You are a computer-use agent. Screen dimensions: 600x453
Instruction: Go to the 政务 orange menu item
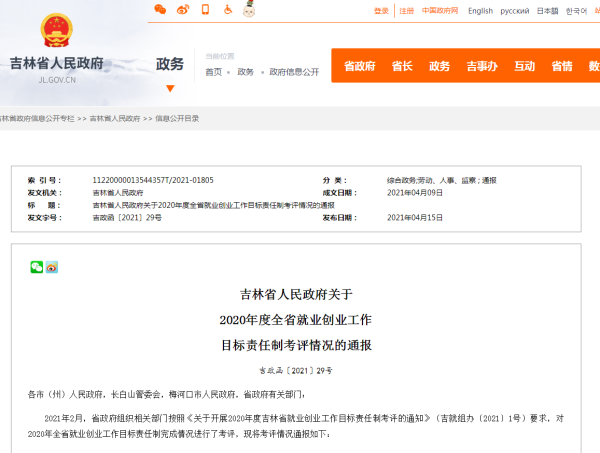coord(439,66)
